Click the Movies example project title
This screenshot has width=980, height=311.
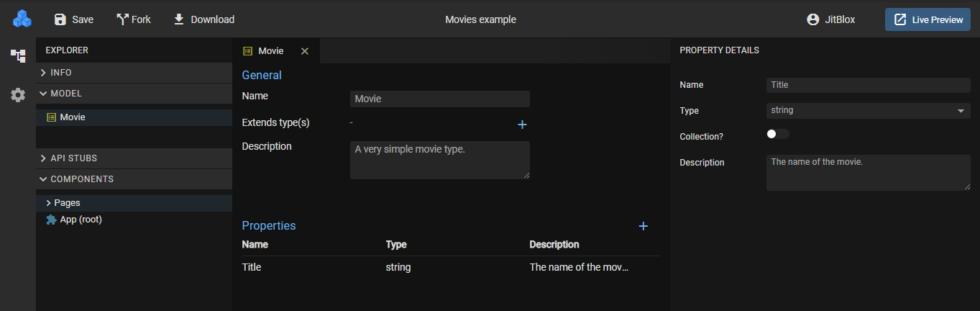480,19
